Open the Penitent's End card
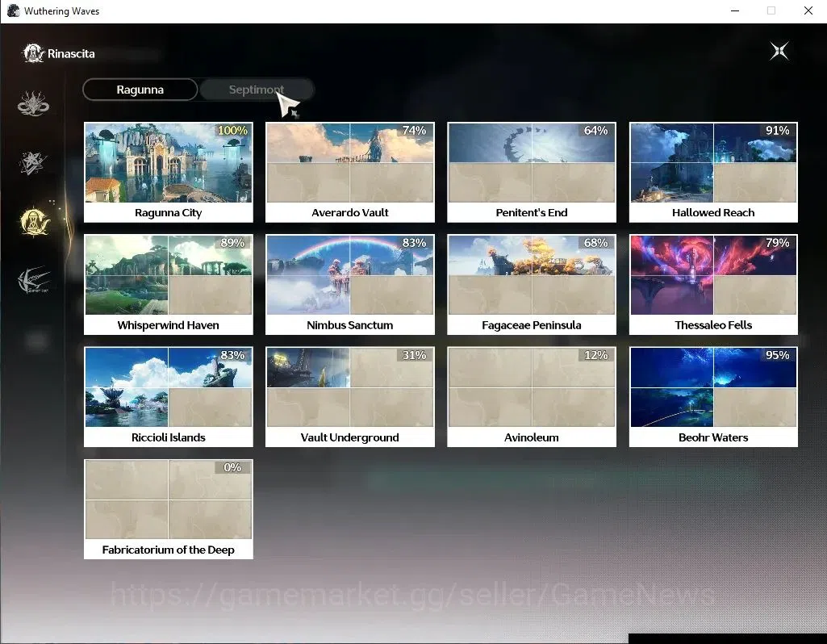Viewport: 827px width, 644px height. [x=531, y=172]
